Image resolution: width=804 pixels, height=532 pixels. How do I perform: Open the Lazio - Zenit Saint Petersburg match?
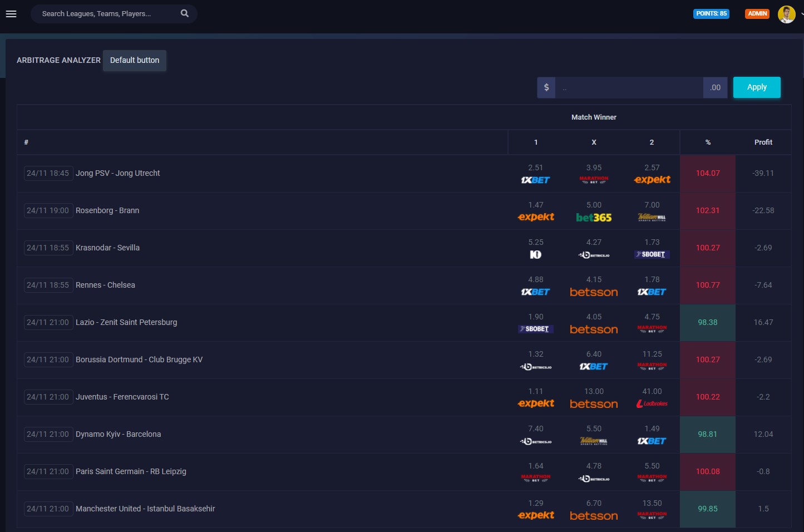point(126,322)
